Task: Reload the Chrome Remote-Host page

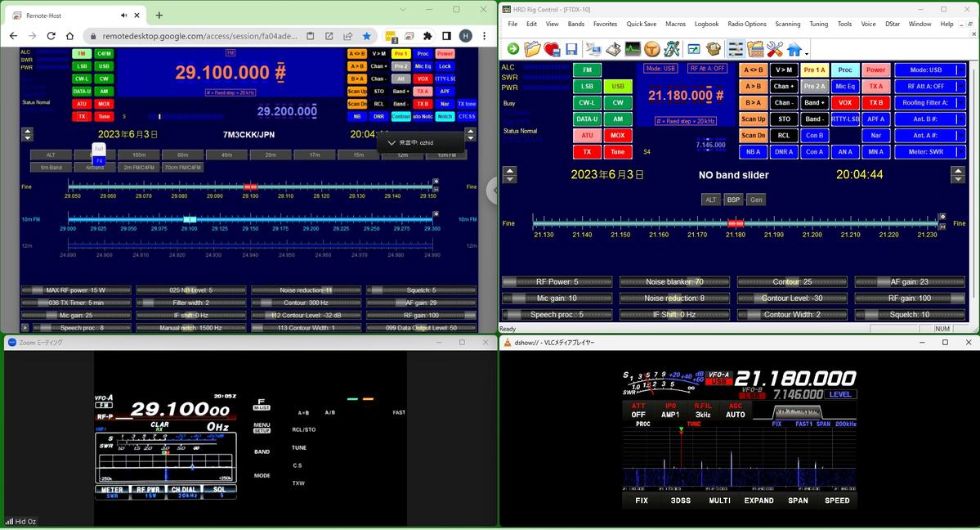Action: click(x=51, y=36)
